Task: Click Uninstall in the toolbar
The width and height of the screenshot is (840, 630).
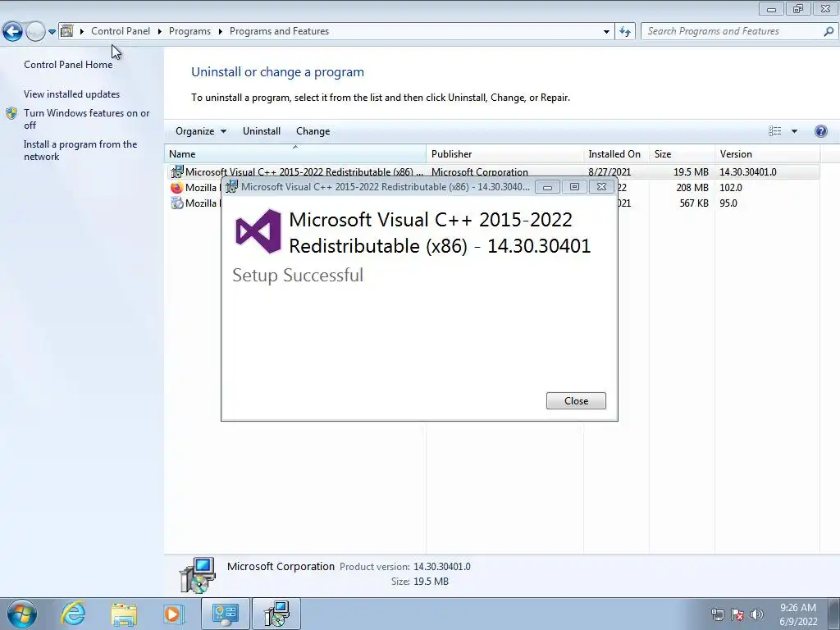Action: (262, 131)
